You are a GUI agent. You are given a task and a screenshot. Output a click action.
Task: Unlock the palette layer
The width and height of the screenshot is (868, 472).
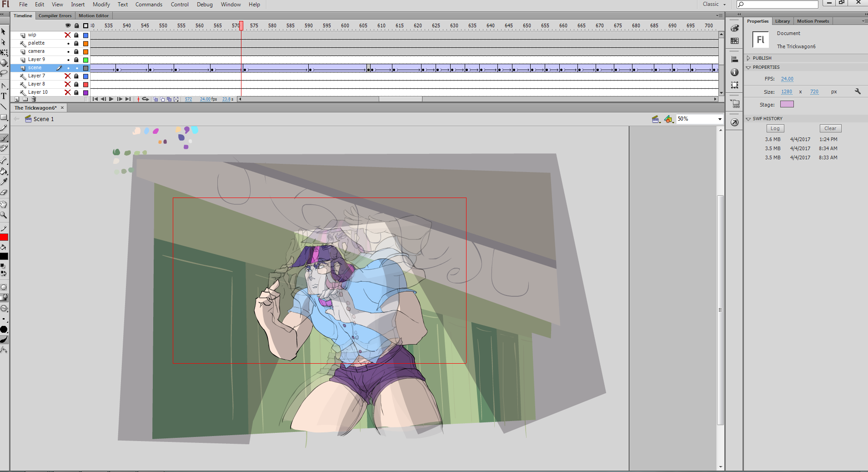(76, 43)
